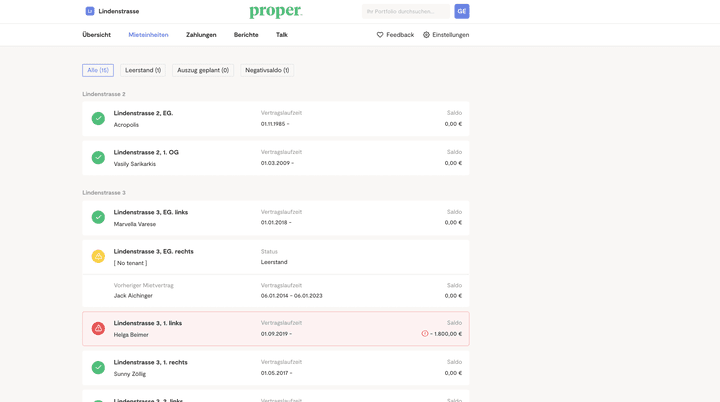Click the Feedback heart icon
Screen dimensions: 720x402
[x=380, y=35]
